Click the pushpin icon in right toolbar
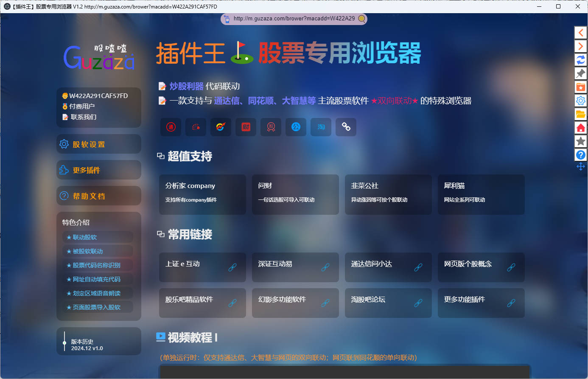The height and width of the screenshot is (379, 588). pos(580,73)
